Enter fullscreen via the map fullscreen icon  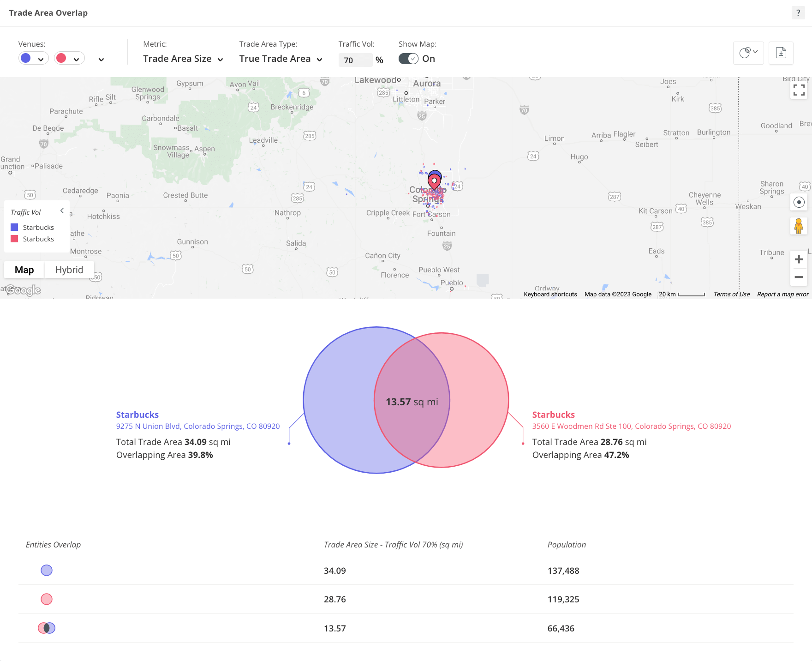(x=799, y=90)
